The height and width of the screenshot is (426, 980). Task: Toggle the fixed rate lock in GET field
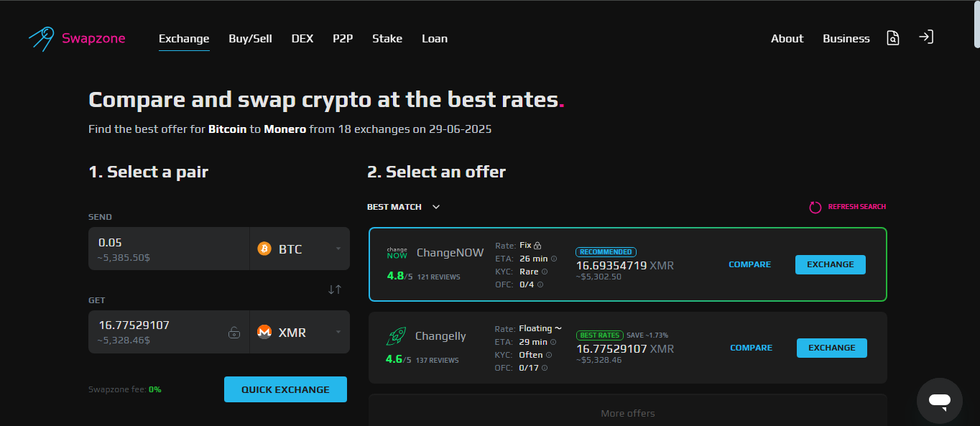point(234,333)
